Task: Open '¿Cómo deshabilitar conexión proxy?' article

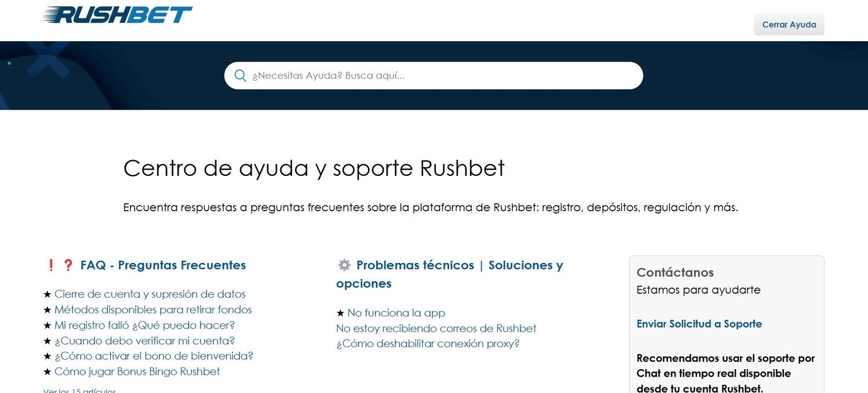Action: tap(428, 344)
